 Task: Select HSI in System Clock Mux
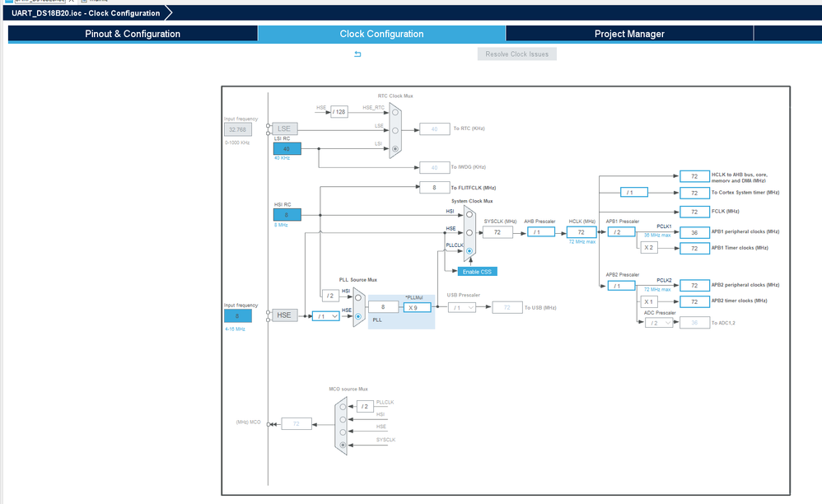(469, 214)
